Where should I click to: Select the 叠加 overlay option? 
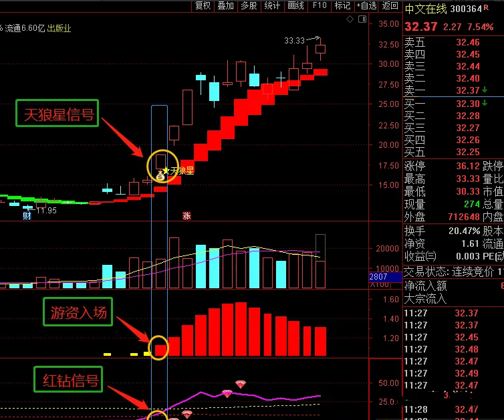[226, 5]
